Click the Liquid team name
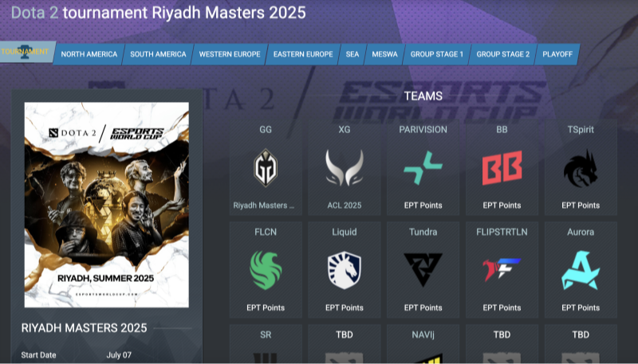Screen dimensions: 638x364 click(x=345, y=232)
